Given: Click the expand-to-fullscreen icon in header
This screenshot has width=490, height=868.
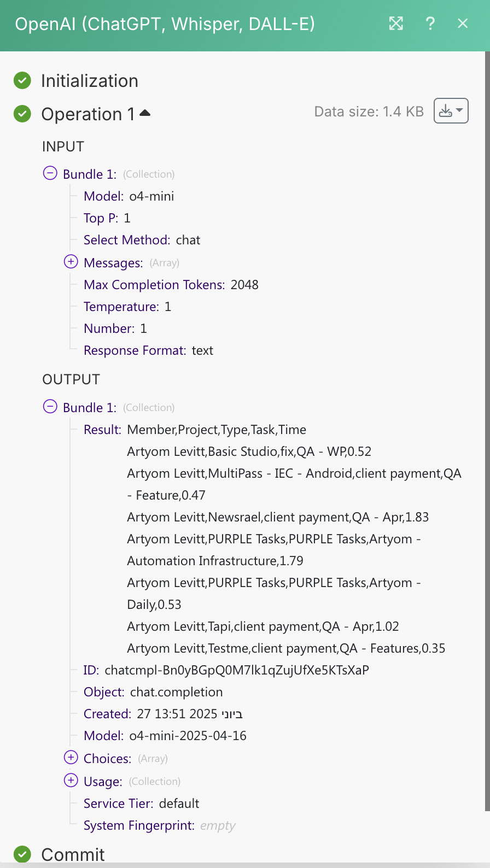Looking at the screenshot, I should tap(396, 24).
